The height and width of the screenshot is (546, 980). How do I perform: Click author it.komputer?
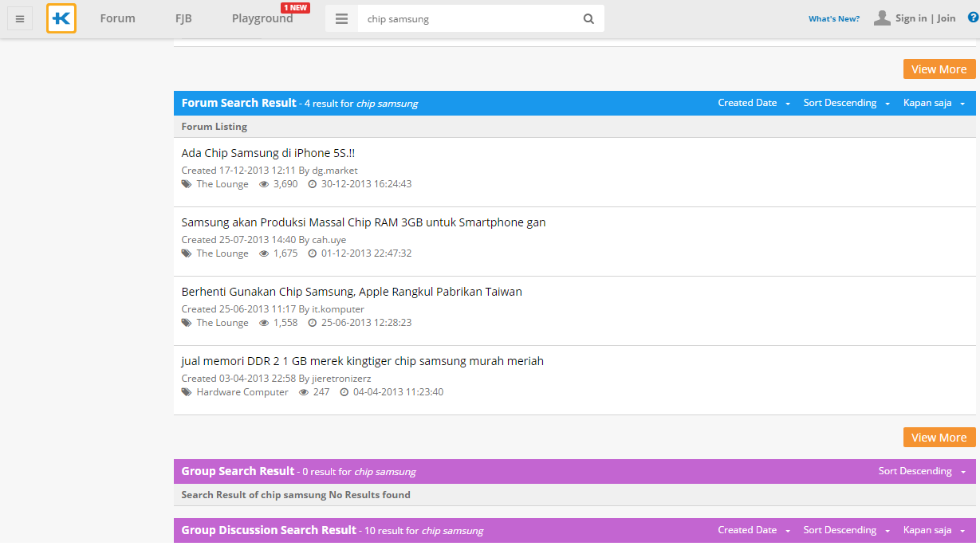(x=338, y=309)
